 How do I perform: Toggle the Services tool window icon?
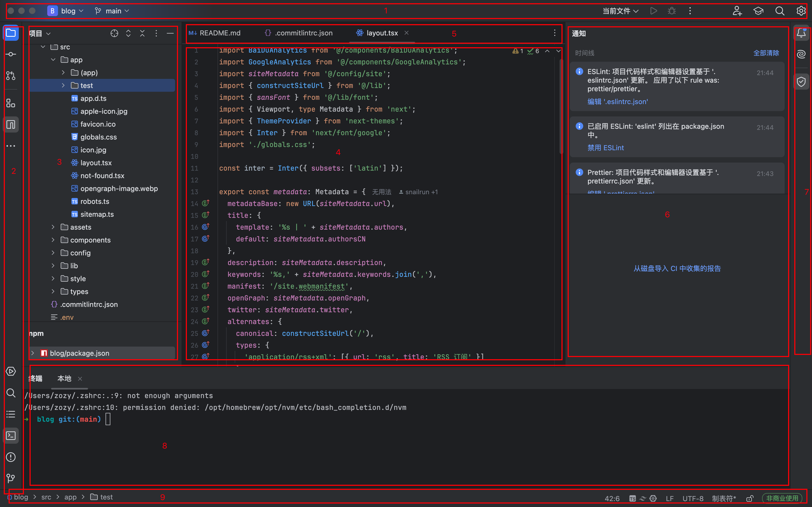pos(11,372)
